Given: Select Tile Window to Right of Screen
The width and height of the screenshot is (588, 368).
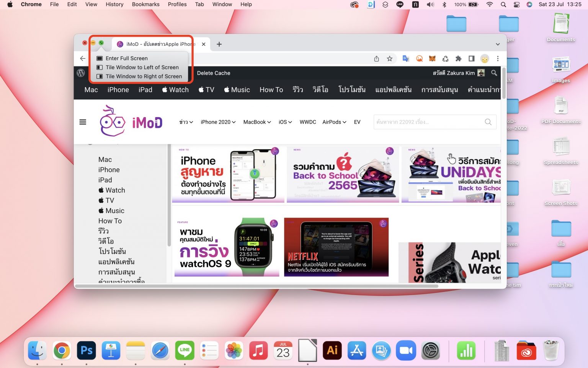Looking at the screenshot, I should pyautogui.click(x=144, y=76).
